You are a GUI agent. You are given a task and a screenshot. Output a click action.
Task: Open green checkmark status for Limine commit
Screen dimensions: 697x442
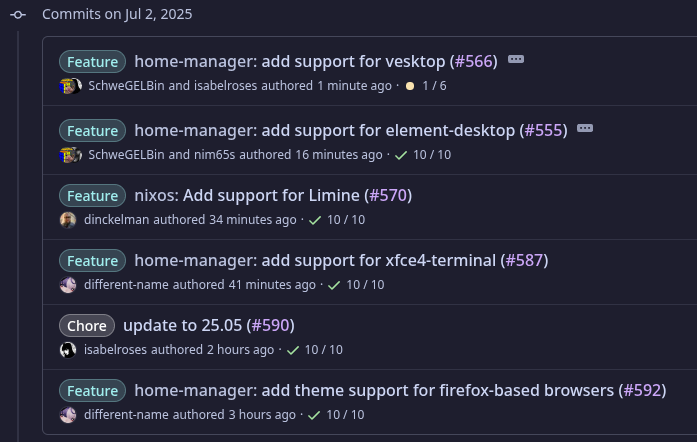(315, 220)
